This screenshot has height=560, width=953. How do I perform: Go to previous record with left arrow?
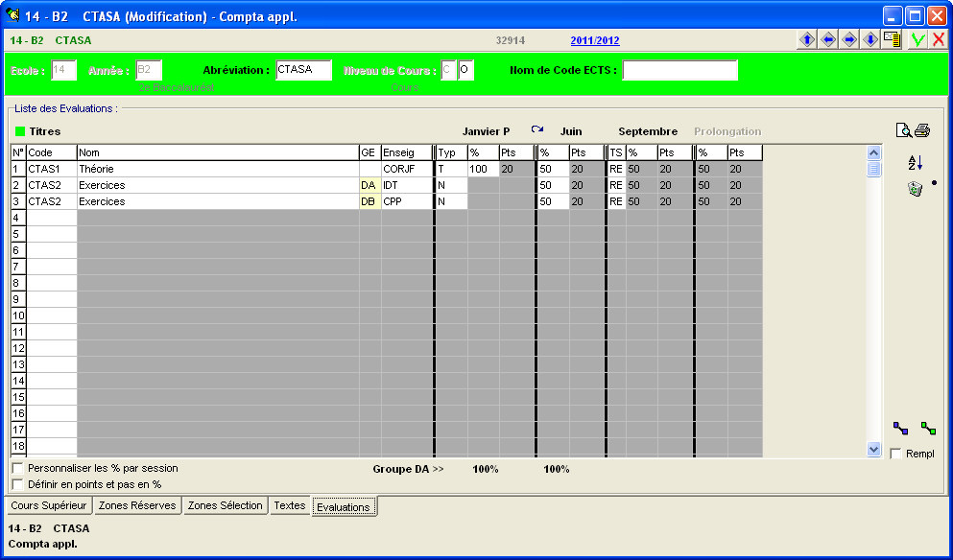click(x=828, y=40)
